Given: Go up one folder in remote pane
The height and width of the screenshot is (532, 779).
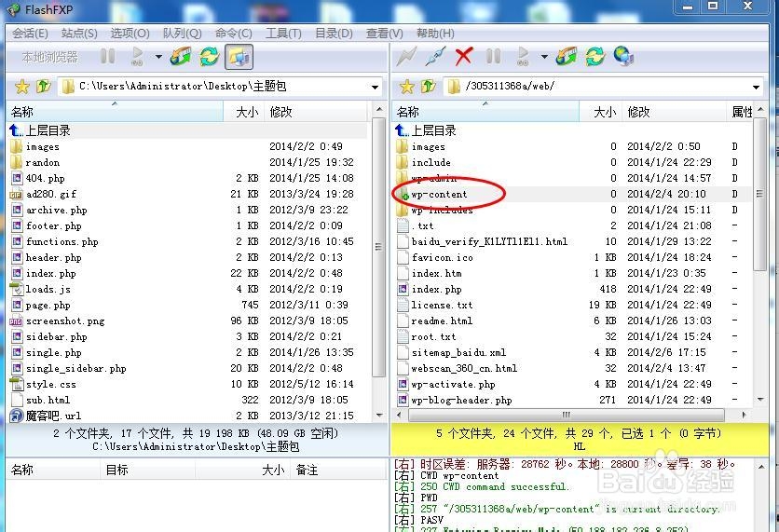Looking at the screenshot, I should pyautogui.click(x=429, y=87).
